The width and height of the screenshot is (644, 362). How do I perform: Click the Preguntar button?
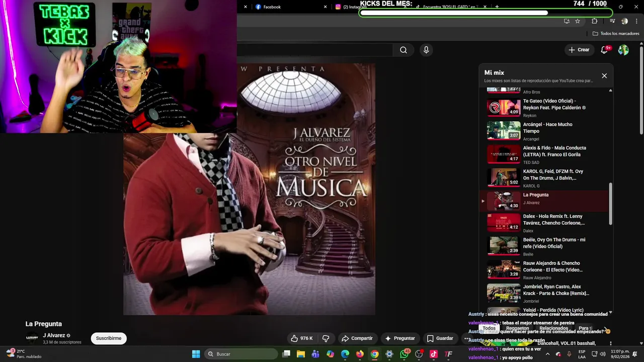tap(400, 338)
